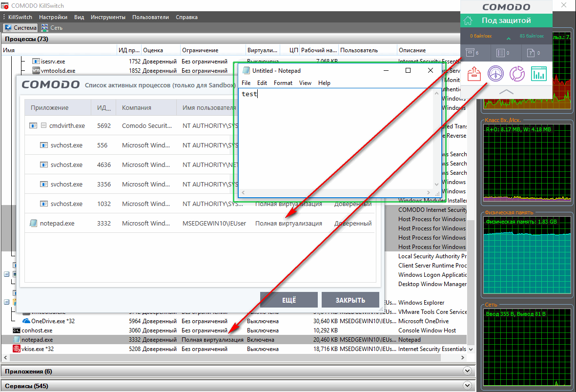Open the Инструменты menu
576x392 pixels.
[108, 17]
